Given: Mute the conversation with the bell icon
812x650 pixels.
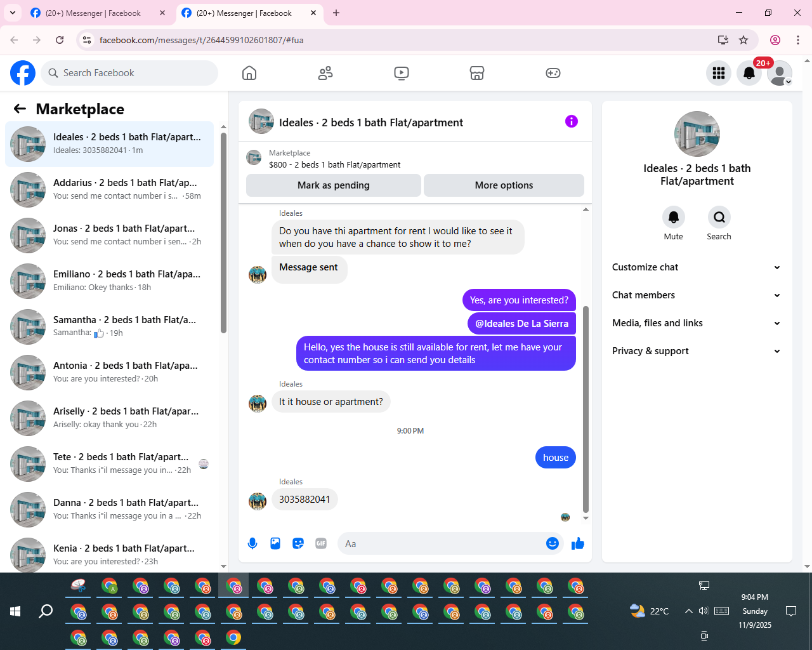Looking at the screenshot, I should [x=674, y=217].
